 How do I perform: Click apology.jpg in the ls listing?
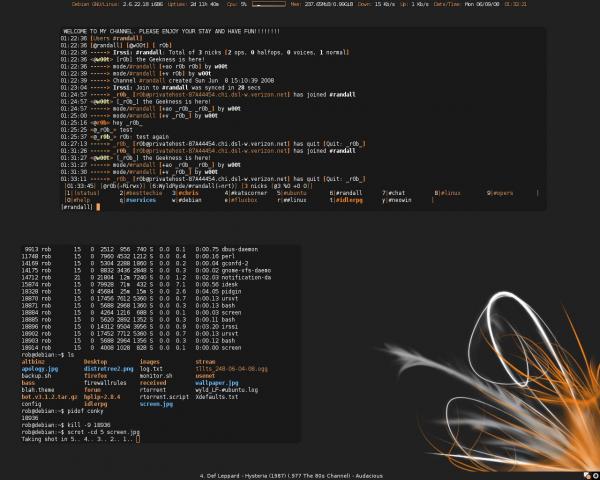[40, 369]
